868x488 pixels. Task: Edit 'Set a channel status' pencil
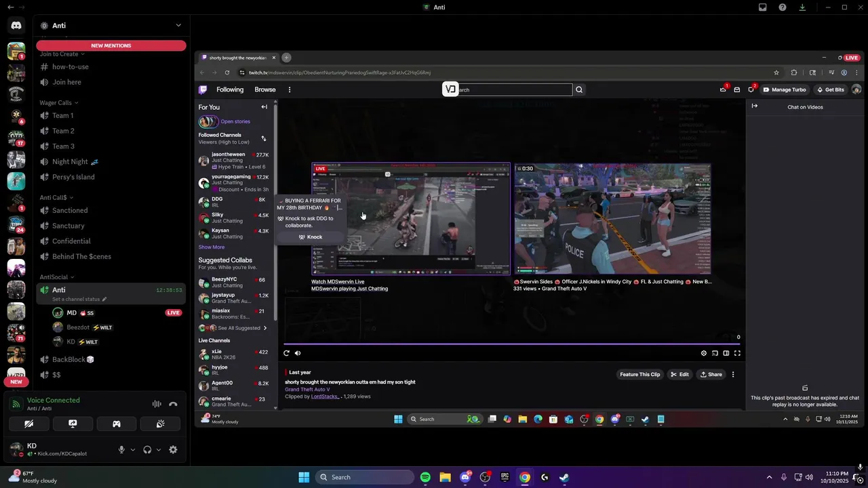pos(104,299)
